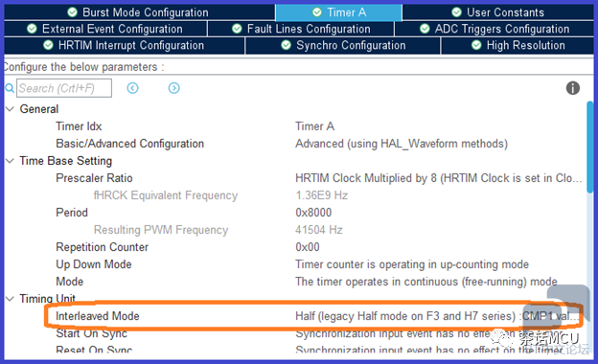Screen dimensions: 598x364
Task: Select Basic/Advanced Configuration parameter
Action: tap(130, 144)
